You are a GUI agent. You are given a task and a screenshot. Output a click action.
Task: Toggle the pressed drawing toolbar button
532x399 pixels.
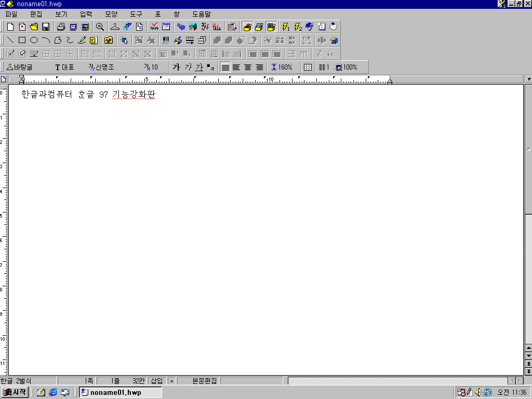247,26
